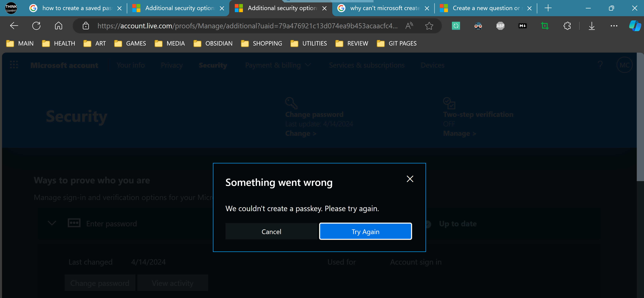Open Extensions puzzle piece menu
Viewport: 644px width, 298px height.
point(567,26)
